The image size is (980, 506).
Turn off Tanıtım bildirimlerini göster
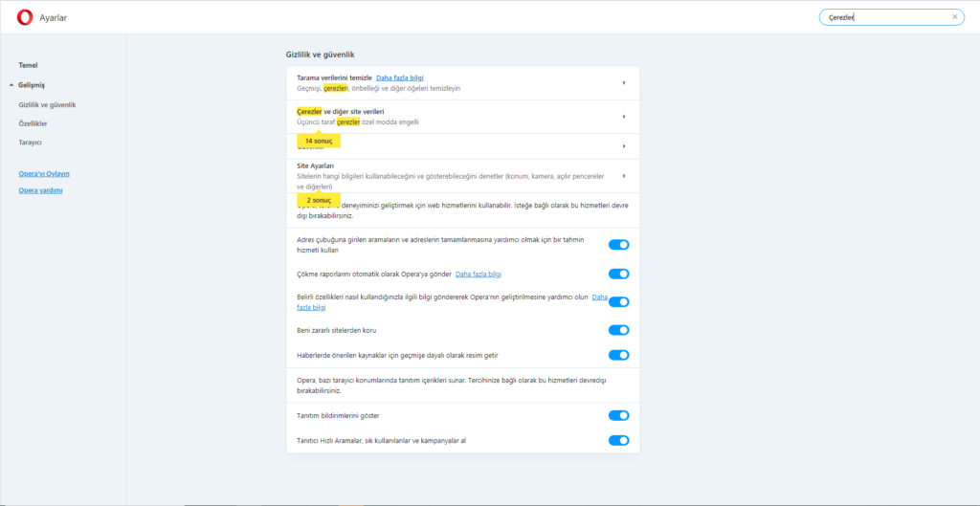click(x=618, y=416)
